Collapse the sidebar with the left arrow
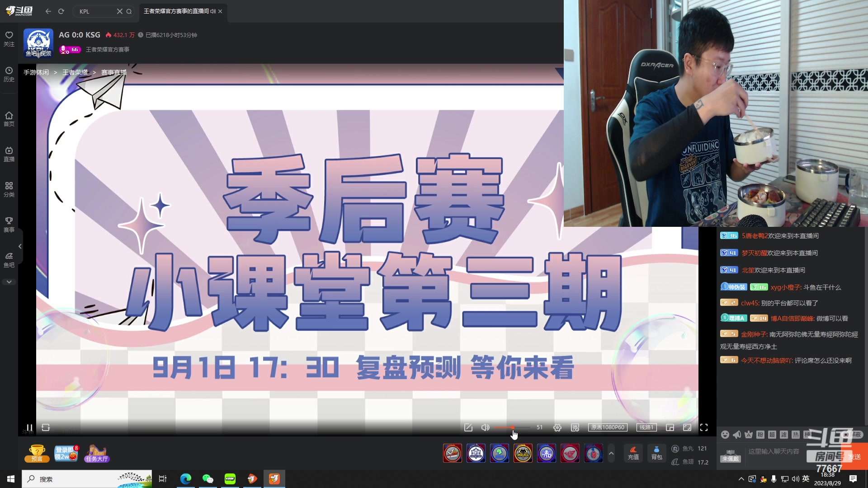Screen dimensions: 868x488 click(x=20, y=246)
